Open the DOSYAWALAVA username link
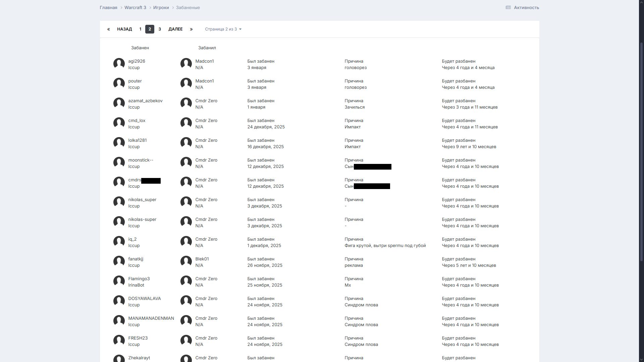Screen dimensions: 644x362 (x=145, y=299)
